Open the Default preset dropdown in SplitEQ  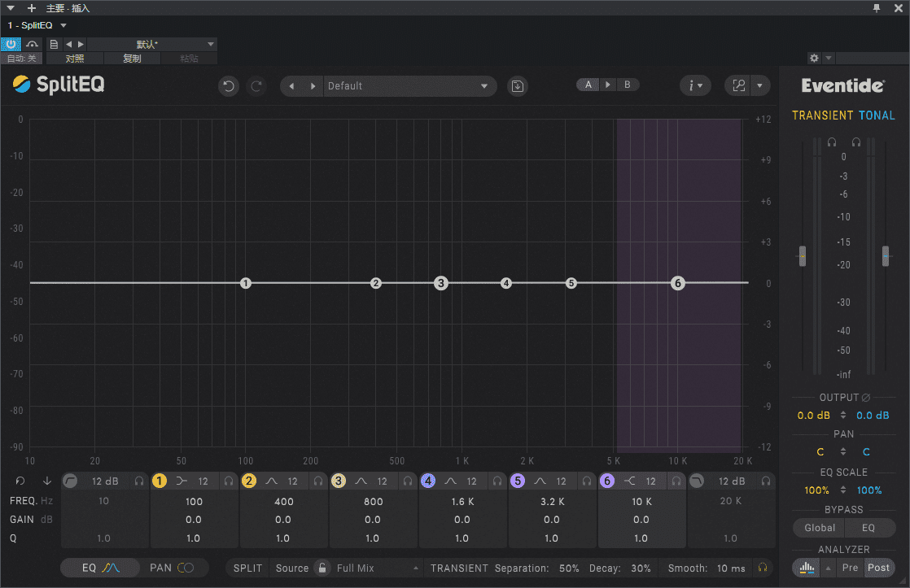point(410,86)
